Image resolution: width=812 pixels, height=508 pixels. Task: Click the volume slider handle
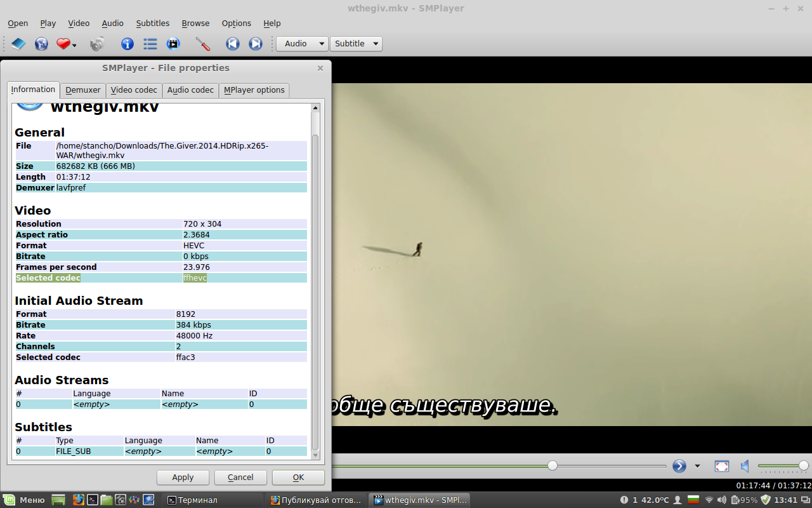pyautogui.click(x=803, y=465)
